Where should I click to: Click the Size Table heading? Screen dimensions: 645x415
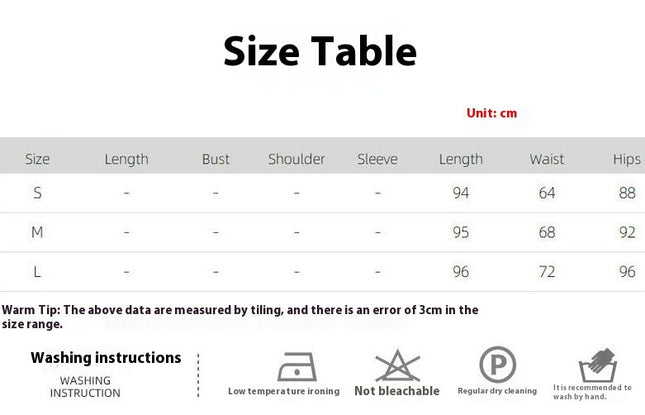(x=320, y=51)
